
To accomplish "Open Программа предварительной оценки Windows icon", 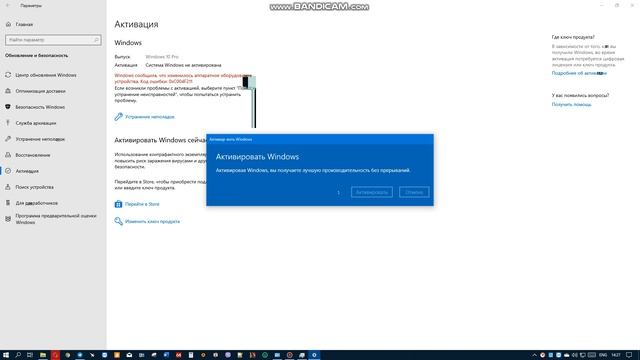I will click(8, 219).
